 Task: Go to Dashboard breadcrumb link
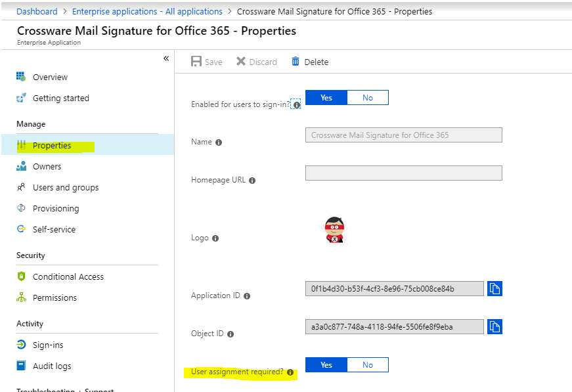(x=37, y=11)
